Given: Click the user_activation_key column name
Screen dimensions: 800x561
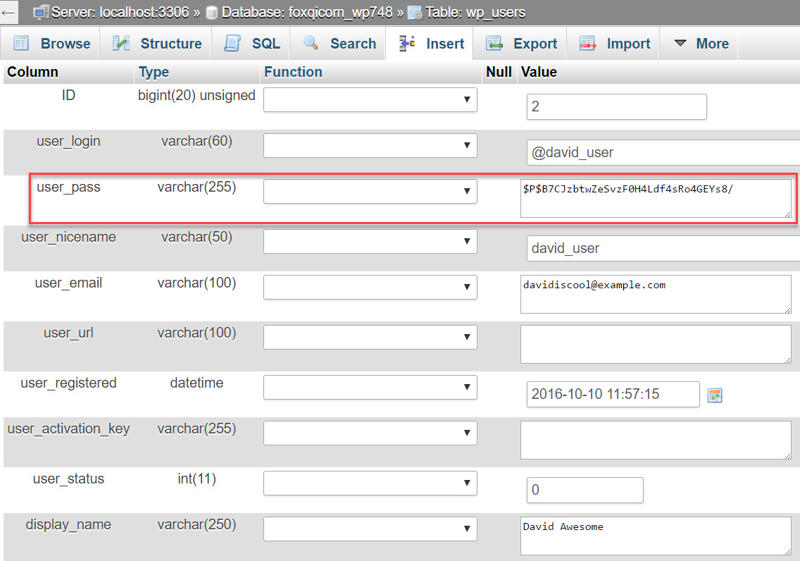Looking at the screenshot, I should [68, 429].
